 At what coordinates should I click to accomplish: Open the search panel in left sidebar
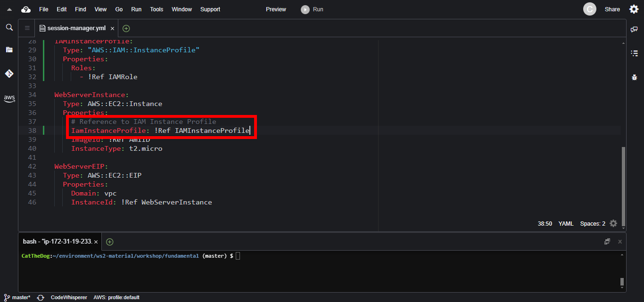tap(9, 28)
